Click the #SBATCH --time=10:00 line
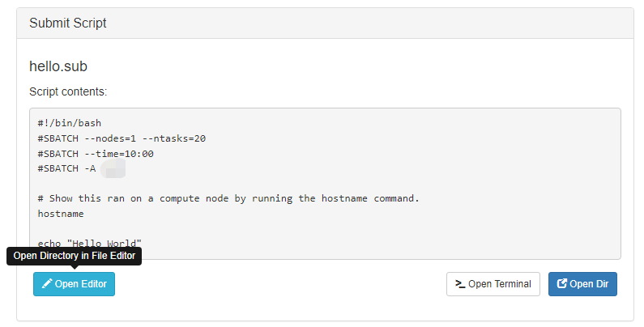 tap(96, 154)
